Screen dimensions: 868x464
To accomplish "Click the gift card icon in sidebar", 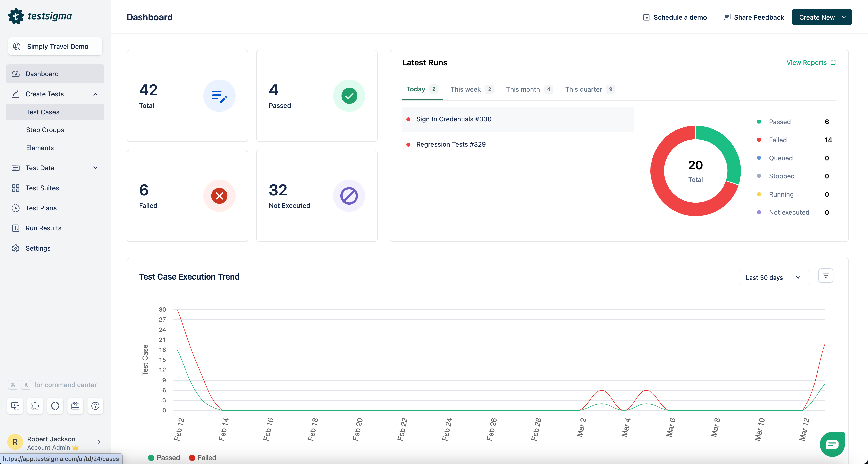I will click(75, 406).
